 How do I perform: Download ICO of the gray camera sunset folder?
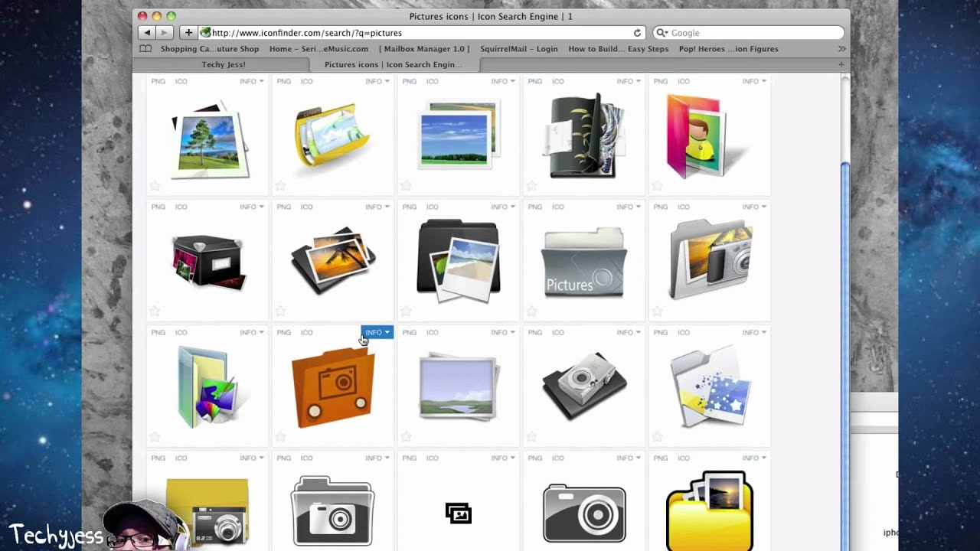(x=684, y=207)
